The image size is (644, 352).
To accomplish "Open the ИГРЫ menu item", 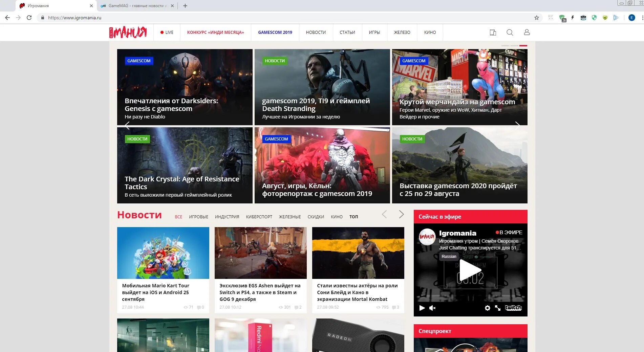I will tap(374, 32).
